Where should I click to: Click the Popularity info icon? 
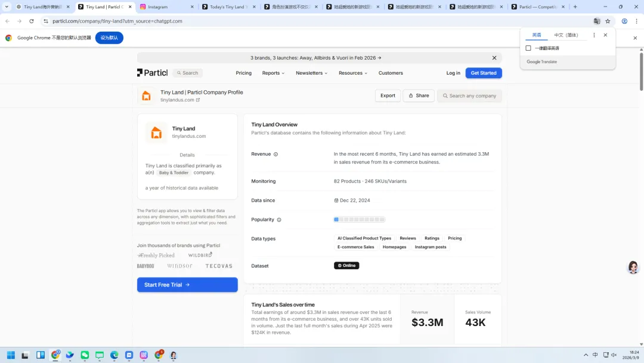(279, 220)
